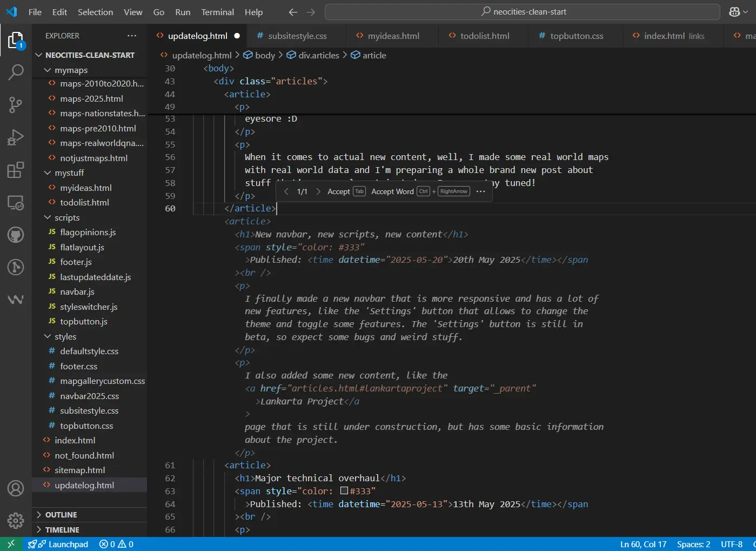Open the View menu
This screenshot has width=756, height=551.
[133, 12]
